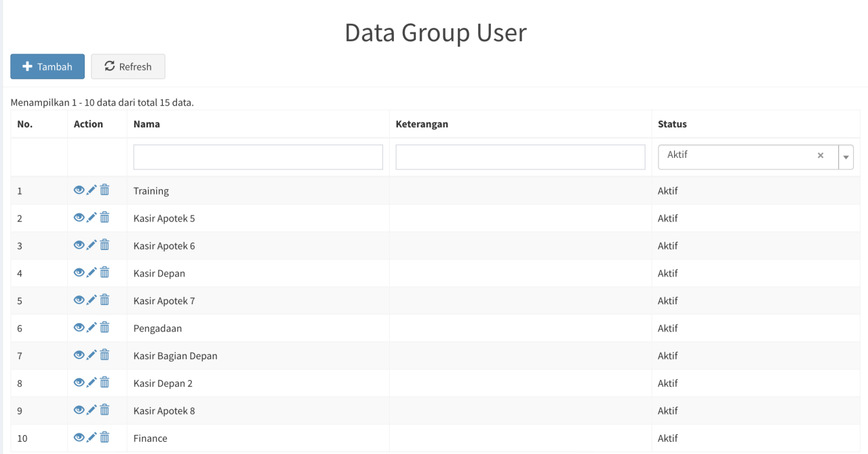
Task: Toggle the view icon for Kasir Apotek 6
Action: (79, 245)
